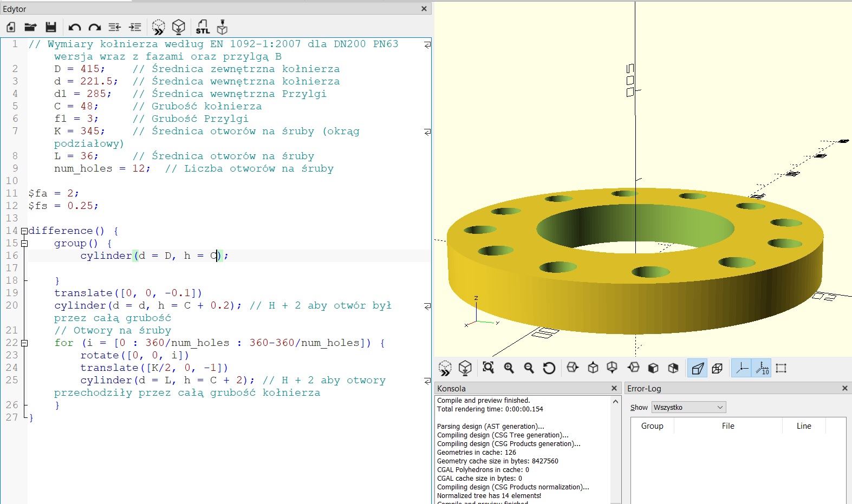This screenshot has width=852, height=504.
Task: Click the 'translate([0, 0, -0.1])' code line
Action: tap(128, 293)
